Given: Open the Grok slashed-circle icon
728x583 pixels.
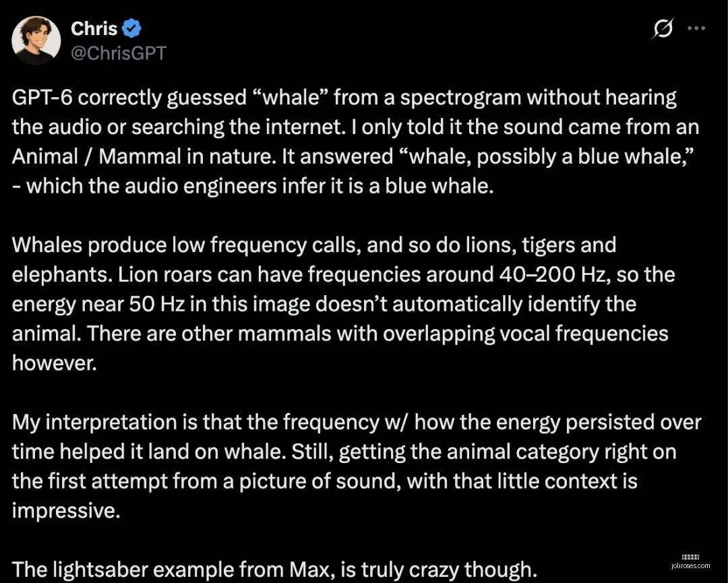Looking at the screenshot, I should tap(663, 29).
